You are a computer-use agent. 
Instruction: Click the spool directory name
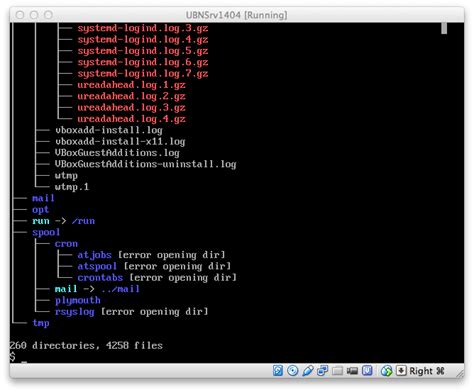tap(46, 232)
